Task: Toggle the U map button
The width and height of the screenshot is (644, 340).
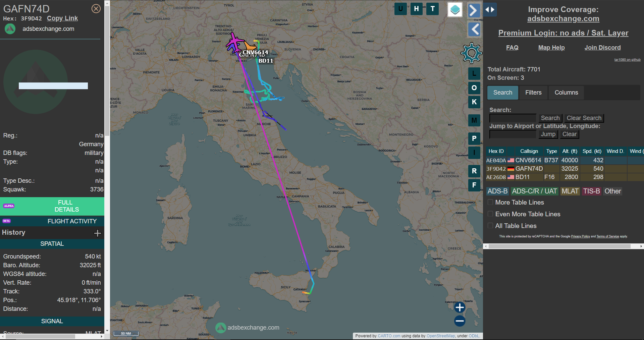Action: 400,9
